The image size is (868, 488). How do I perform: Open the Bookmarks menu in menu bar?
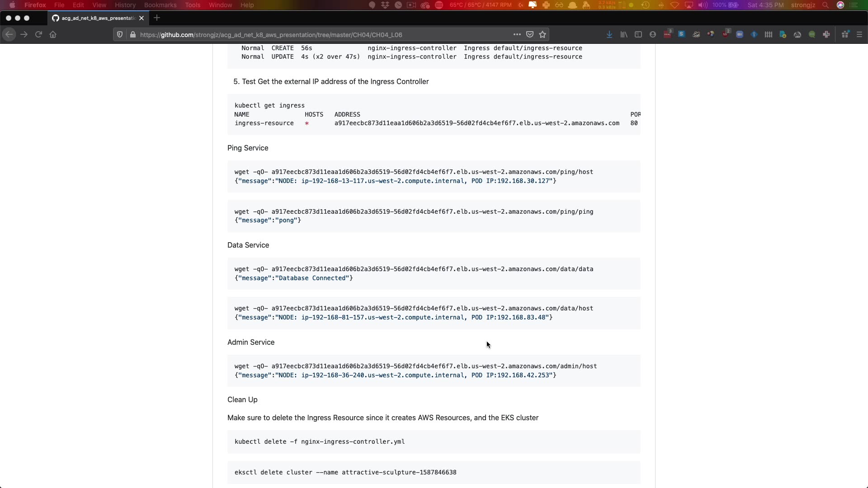click(x=160, y=5)
